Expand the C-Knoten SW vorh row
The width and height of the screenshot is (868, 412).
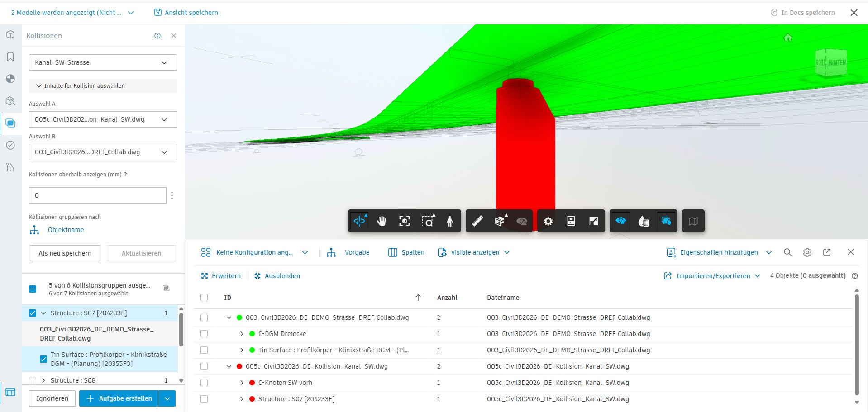[x=242, y=383]
